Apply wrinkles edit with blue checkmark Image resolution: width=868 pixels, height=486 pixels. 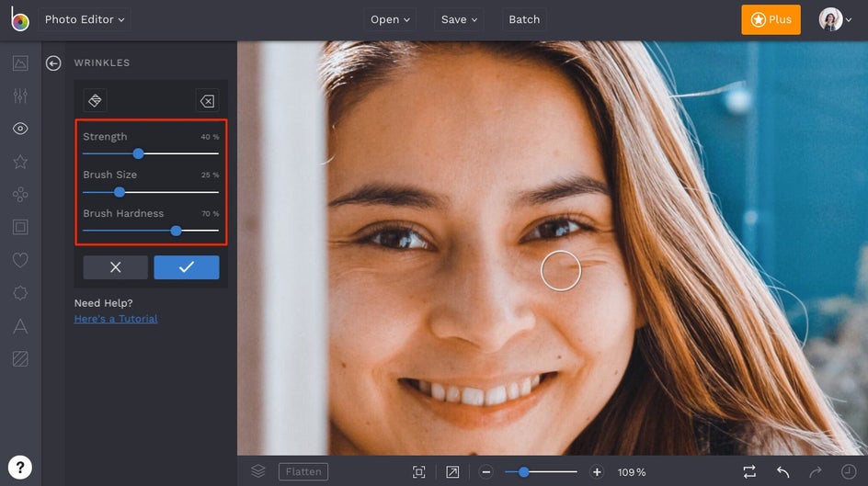(x=187, y=266)
